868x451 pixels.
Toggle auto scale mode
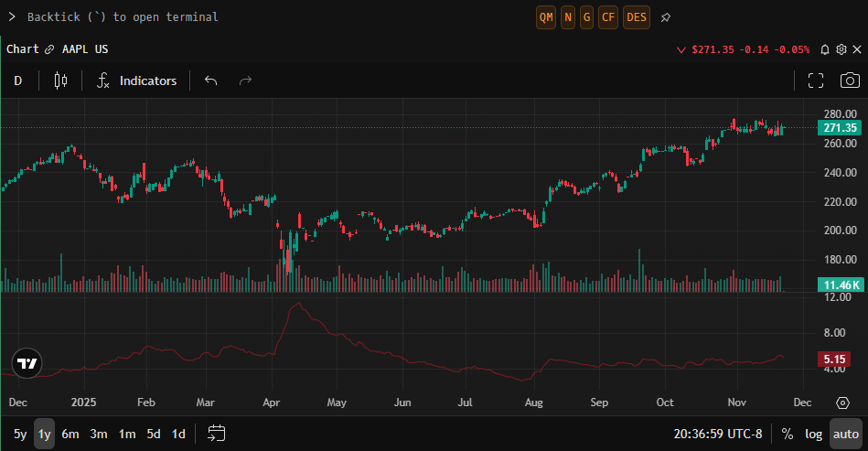click(846, 434)
